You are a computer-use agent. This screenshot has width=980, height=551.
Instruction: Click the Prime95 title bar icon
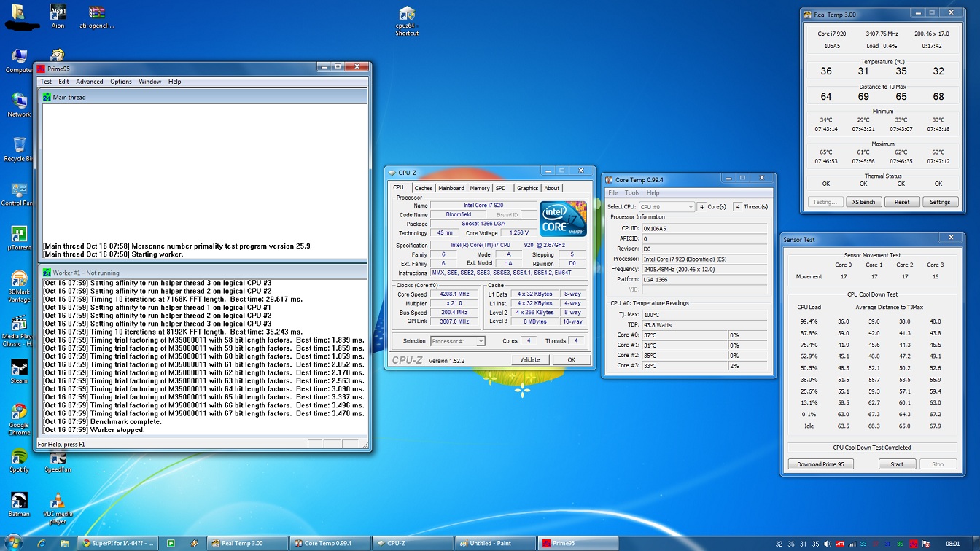pyautogui.click(x=41, y=69)
